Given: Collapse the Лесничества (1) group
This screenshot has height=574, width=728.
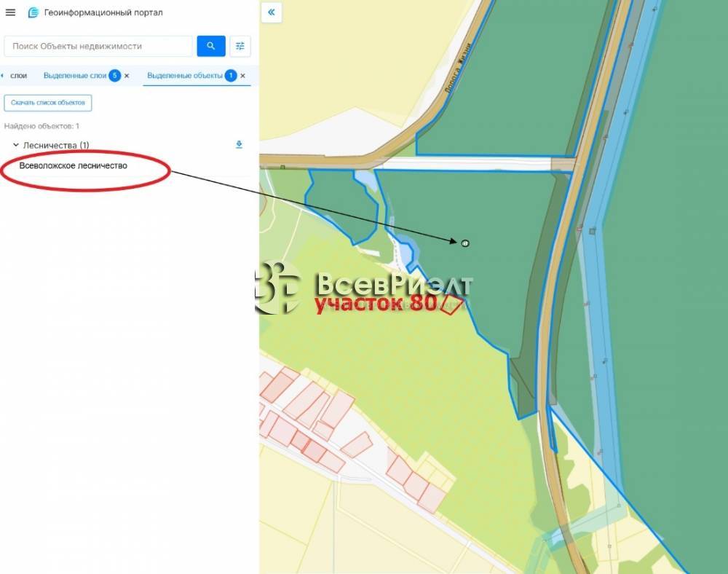Looking at the screenshot, I should [x=16, y=146].
